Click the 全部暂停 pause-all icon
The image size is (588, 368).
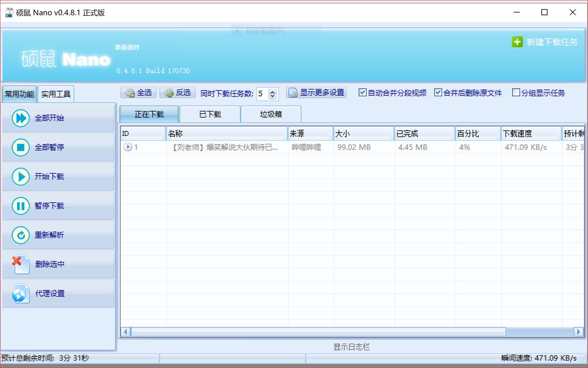pyautogui.click(x=20, y=147)
